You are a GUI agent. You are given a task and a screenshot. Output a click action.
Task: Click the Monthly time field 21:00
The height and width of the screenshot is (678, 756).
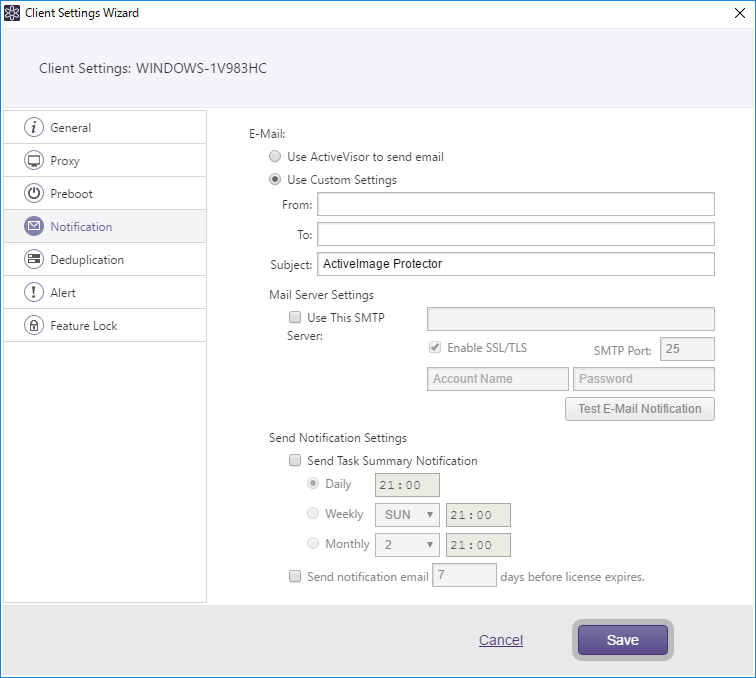pyautogui.click(x=478, y=545)
